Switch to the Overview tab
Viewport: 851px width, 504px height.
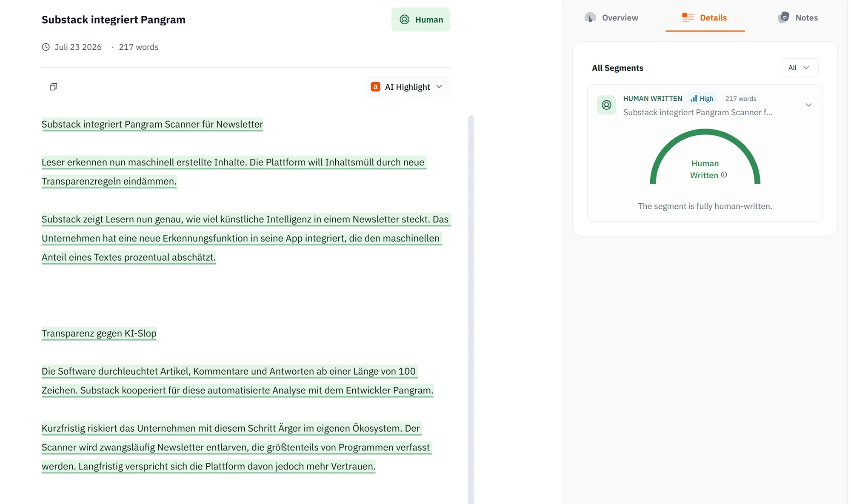(x=611, y=17)
